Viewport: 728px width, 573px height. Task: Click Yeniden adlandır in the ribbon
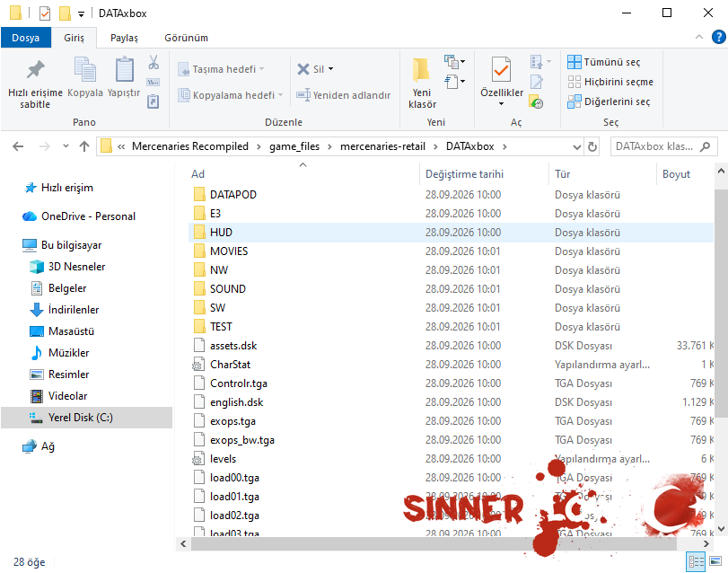pos(344,95)
